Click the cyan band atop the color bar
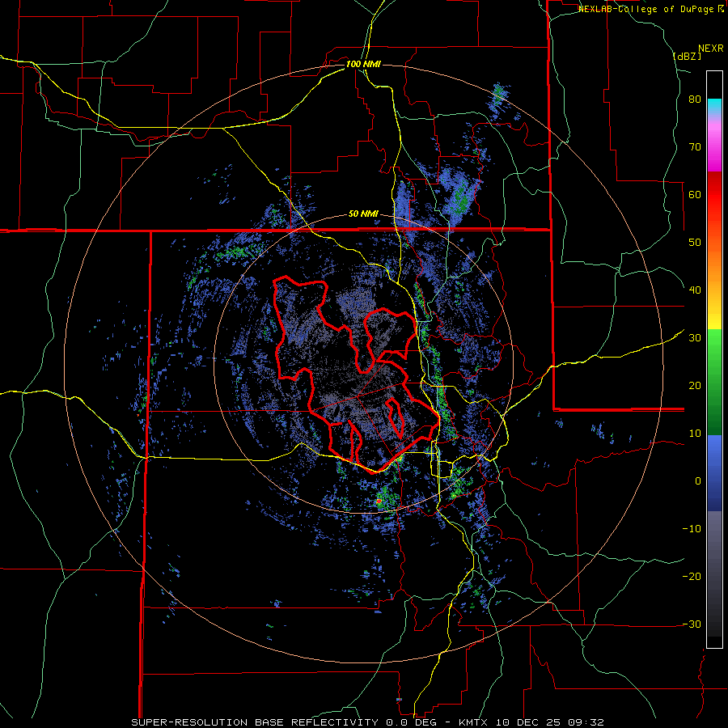This screenshot has height=728, width=728. (714, 105)
